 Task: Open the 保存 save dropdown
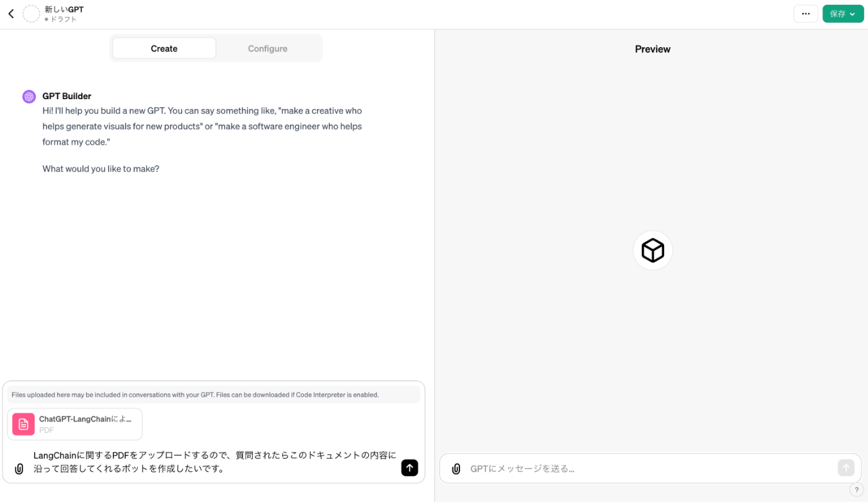pos(843,14)
